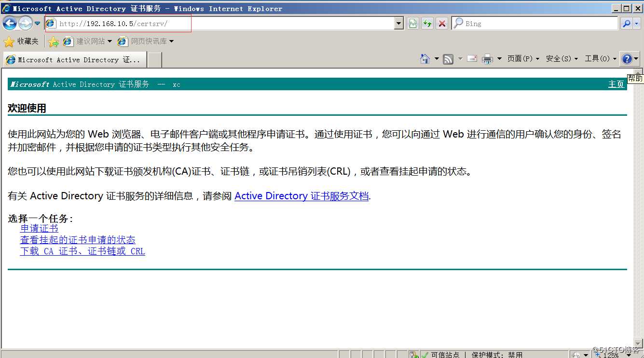Click the security zone checkmark icon
This screenshot has width=644, height=358.
pos(425,355)
